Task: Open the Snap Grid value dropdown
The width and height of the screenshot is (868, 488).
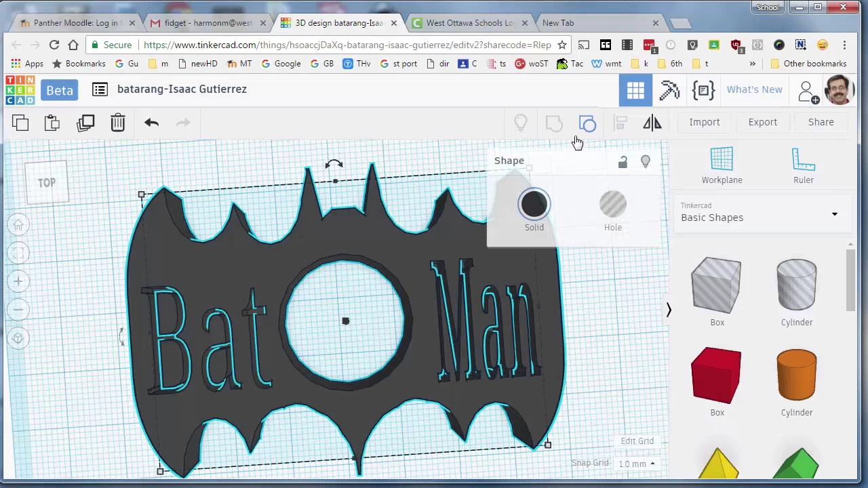Action: coord(636,464)
